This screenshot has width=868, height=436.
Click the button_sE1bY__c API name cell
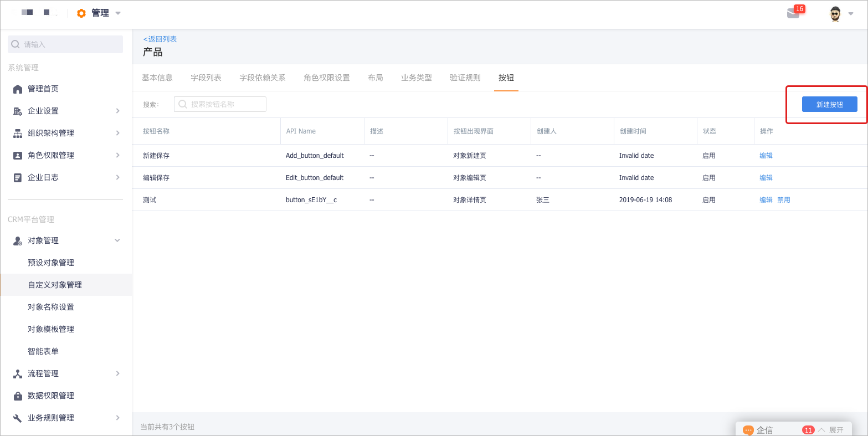pyautogui.click(x=311, y=200)
